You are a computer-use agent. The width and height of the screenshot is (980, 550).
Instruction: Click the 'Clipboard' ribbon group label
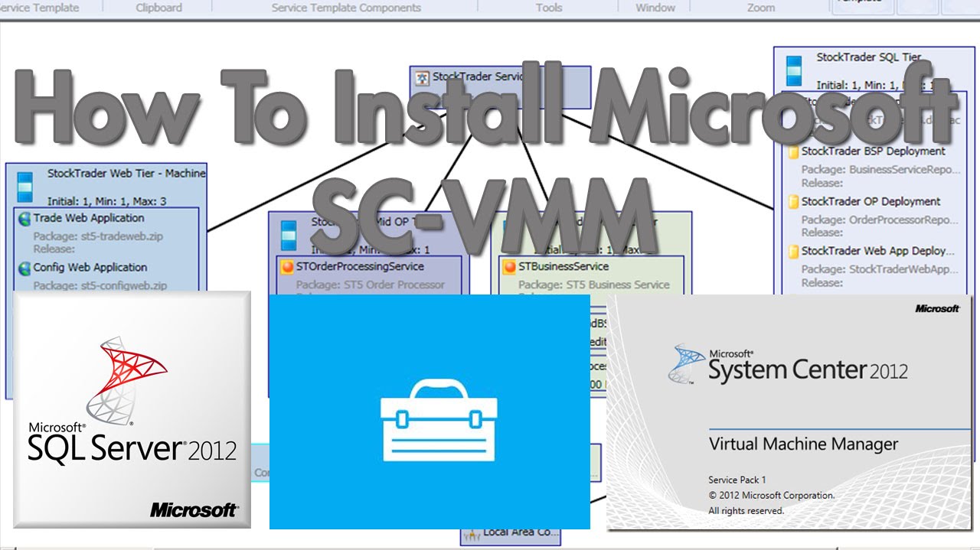click(x=159, y=8)
